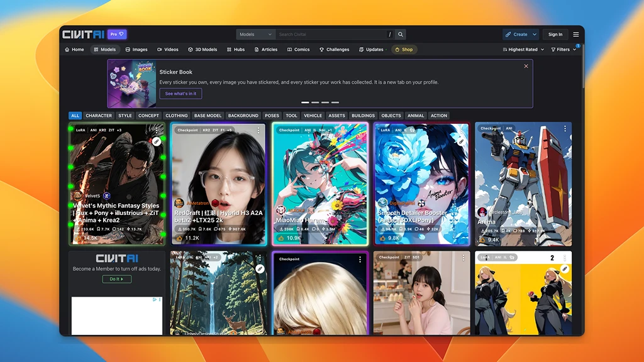Open the Videos section
This screenshot has width=644, height=362.
coord(167,49)
